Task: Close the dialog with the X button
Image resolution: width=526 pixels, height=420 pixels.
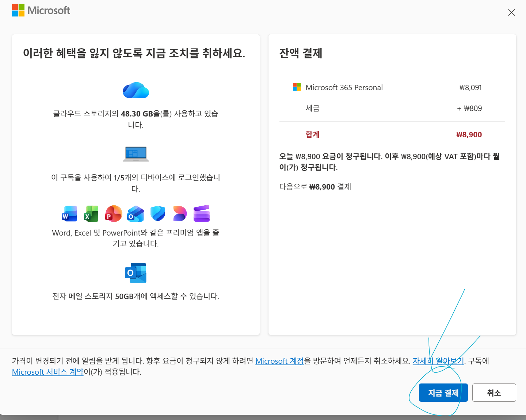Action: 511,12
